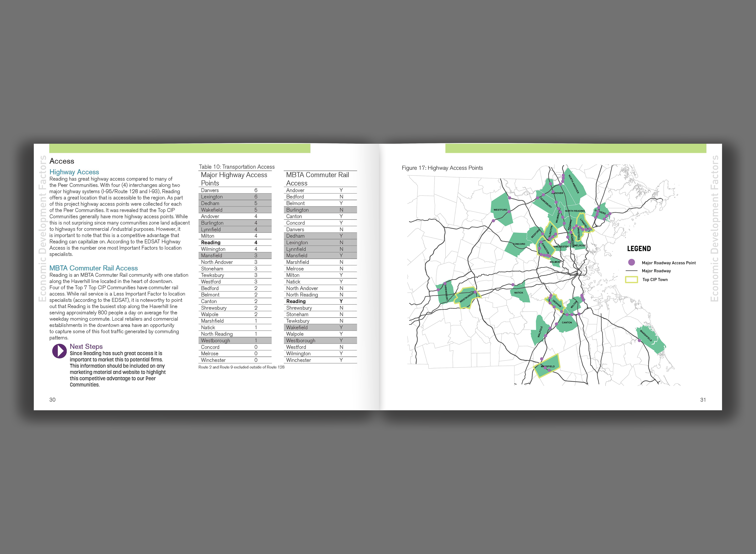This screenshot has width=756, height=554.
Task: Click the purple Major Roadway Access Point dot in legend
Action: pyautogui.click(x=631, y=262)
